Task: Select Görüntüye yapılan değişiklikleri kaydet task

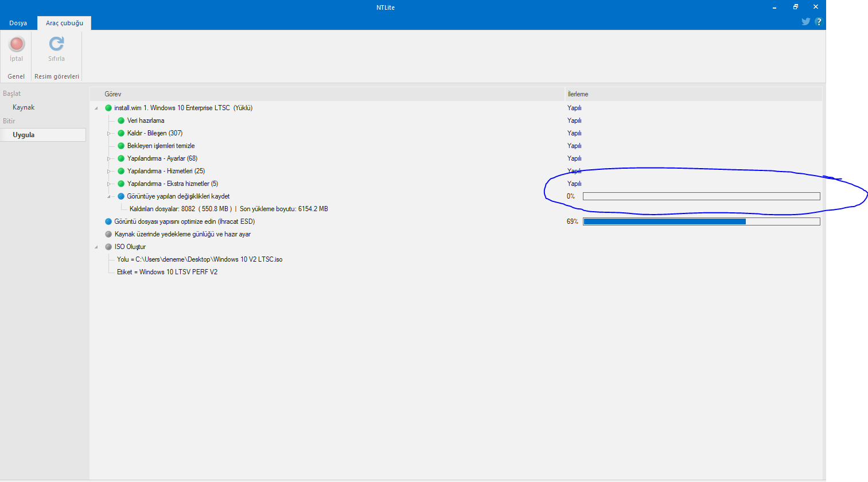Action: (x=178, y=196)
